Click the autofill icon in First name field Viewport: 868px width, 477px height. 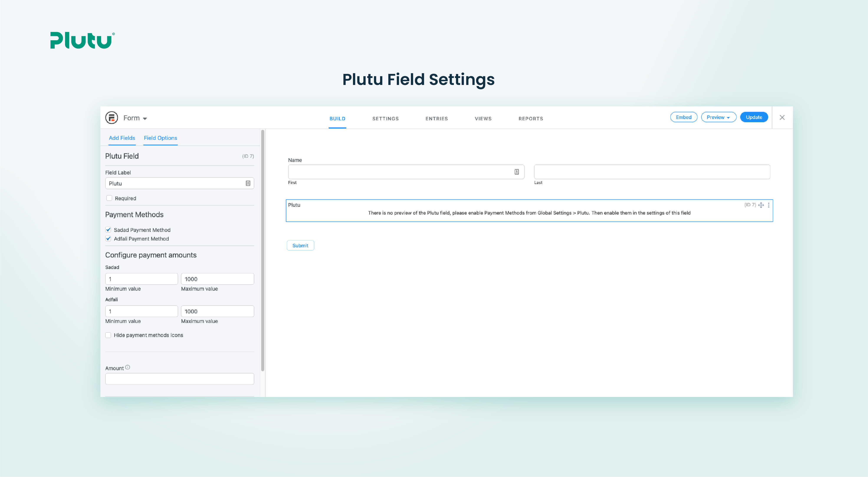pos(517,172)
